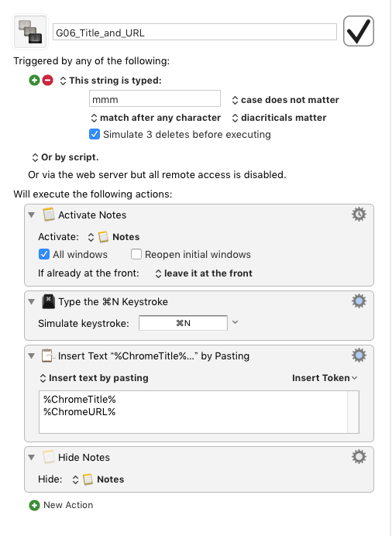This screenshot has width=392, height=536.
Task: Change the leave it at the front option
Action: pos(204,273)
